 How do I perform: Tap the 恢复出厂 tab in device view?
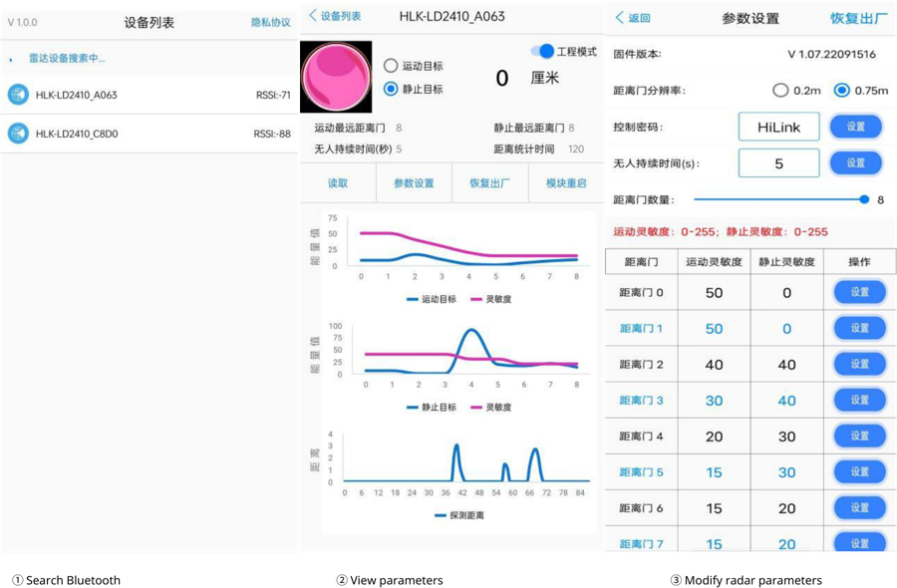489,183
